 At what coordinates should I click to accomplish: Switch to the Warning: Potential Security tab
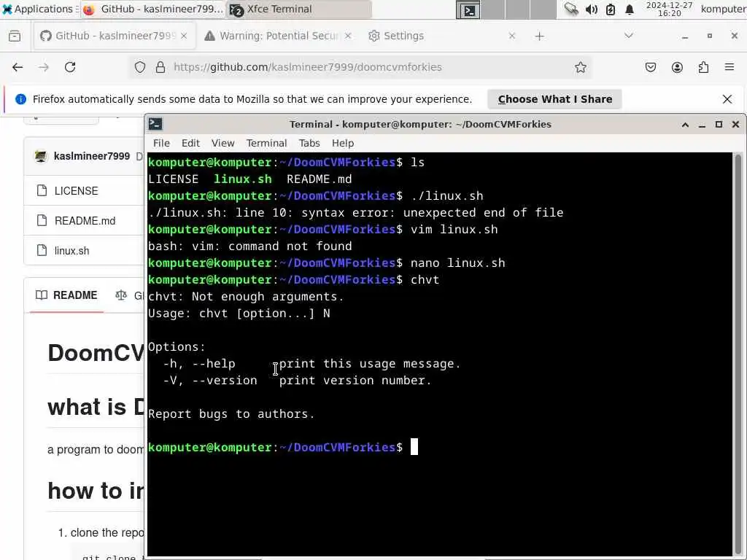click(x=278, y=36)
